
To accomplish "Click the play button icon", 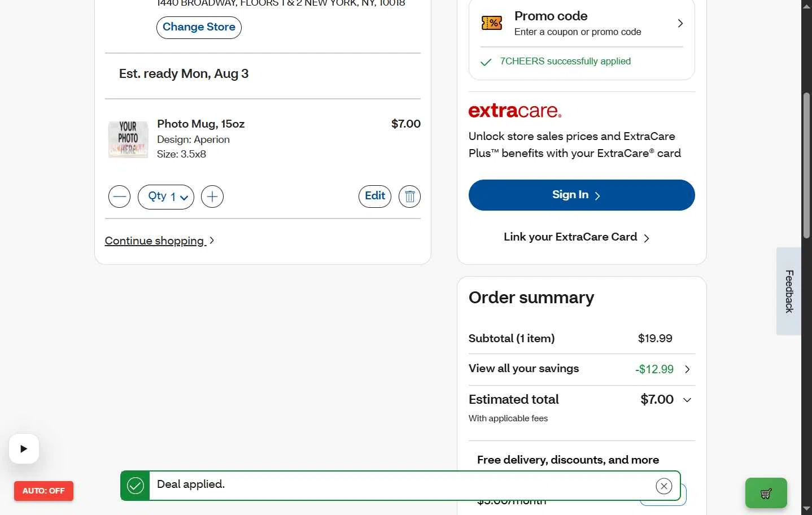I will click(x=24, y=449).
